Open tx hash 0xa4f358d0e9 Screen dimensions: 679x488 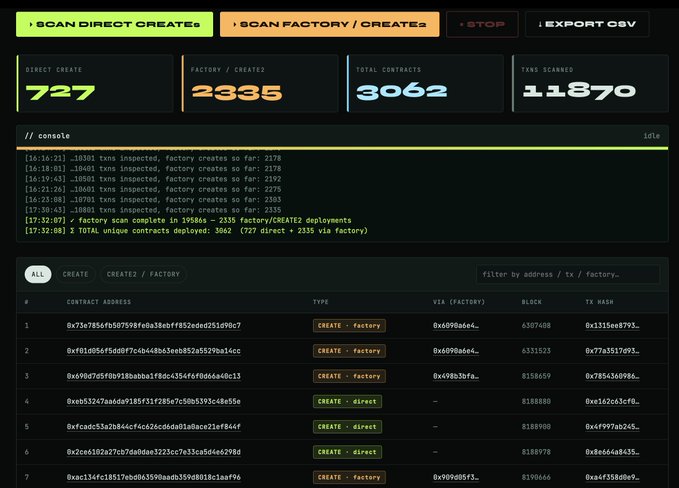coord(612,477)
